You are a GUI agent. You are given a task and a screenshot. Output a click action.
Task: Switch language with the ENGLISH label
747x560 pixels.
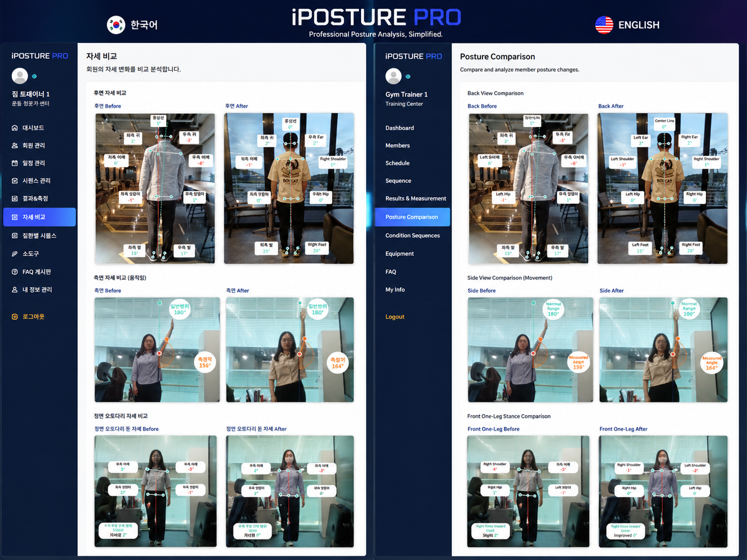point(639,25)
